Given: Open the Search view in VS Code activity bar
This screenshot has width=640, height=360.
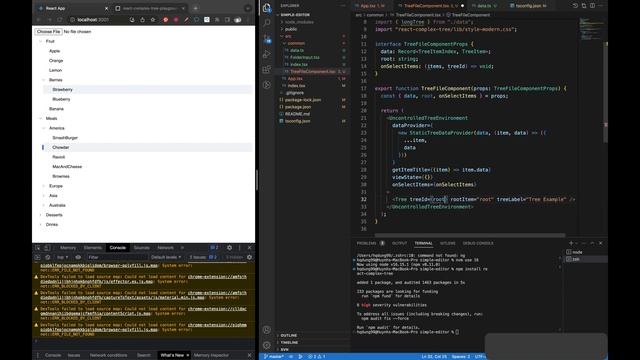Looking at the screenshot, I should point(267,23).
